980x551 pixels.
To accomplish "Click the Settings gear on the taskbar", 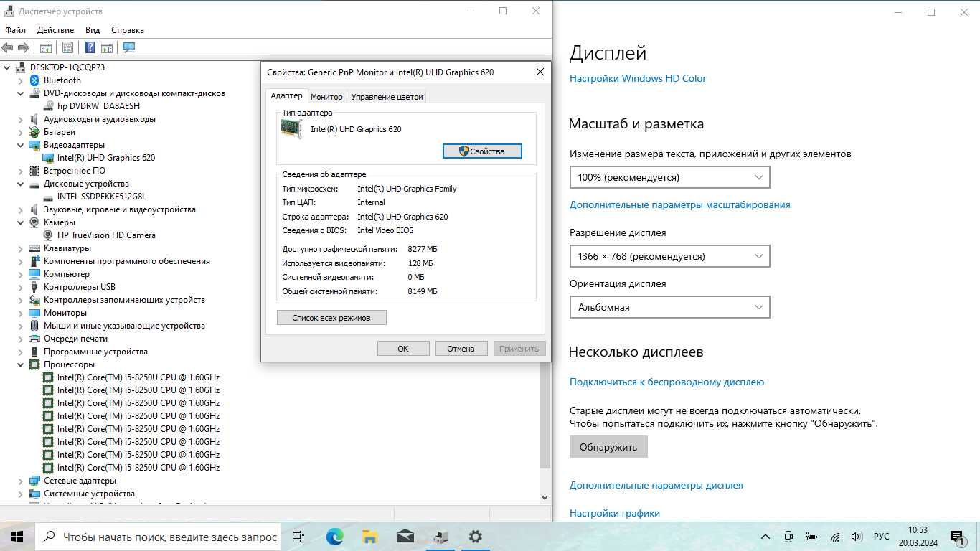I will tap(475, 536).
